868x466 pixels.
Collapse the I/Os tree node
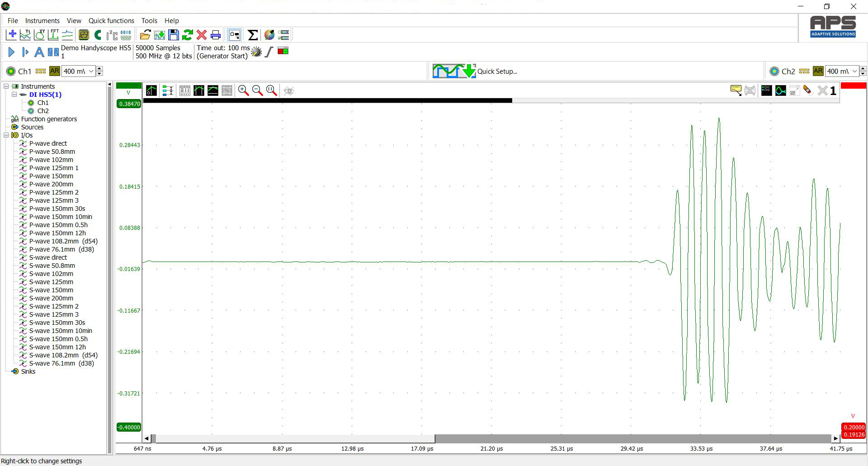click(6, 135)
